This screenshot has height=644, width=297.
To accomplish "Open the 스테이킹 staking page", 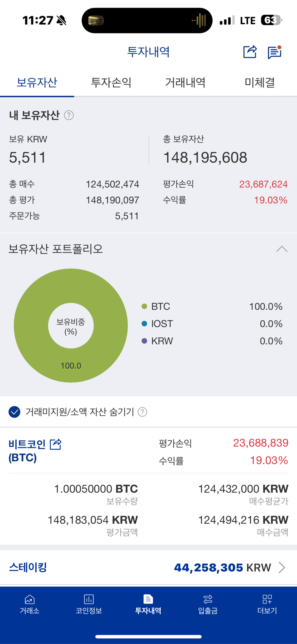I will click(28, 567).
